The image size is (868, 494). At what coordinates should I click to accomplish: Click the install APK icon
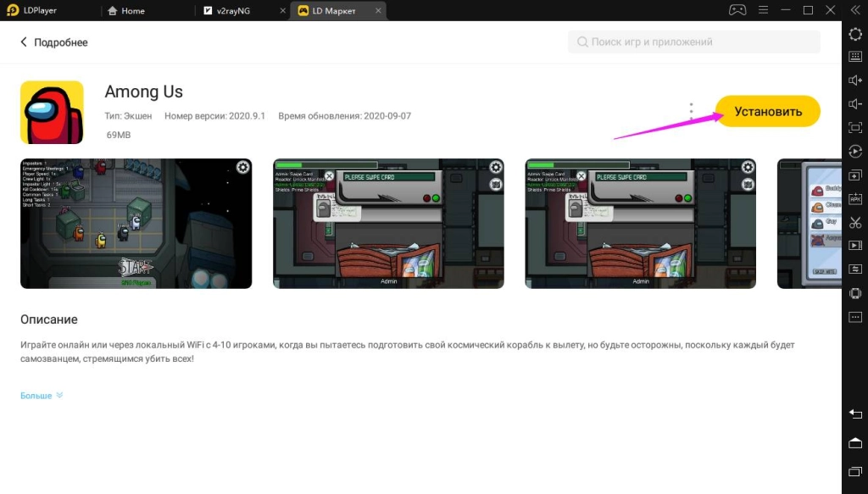(855, 199)
